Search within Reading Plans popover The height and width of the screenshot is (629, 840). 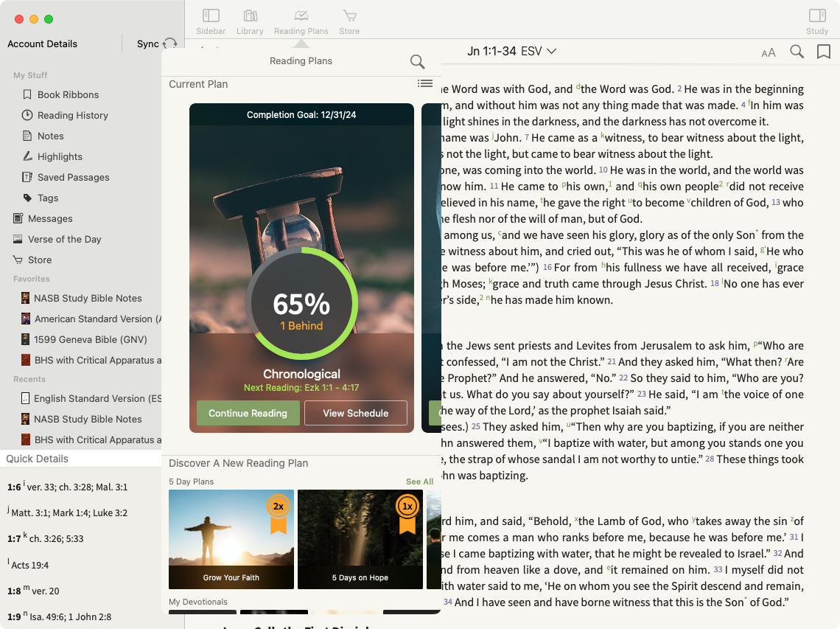pyautogui.click(x=417, y=62)
